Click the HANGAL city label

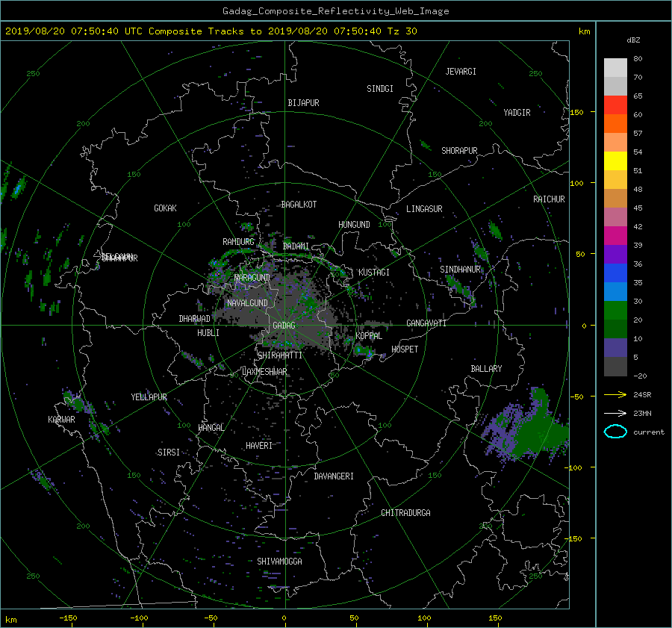click(211, 428)
